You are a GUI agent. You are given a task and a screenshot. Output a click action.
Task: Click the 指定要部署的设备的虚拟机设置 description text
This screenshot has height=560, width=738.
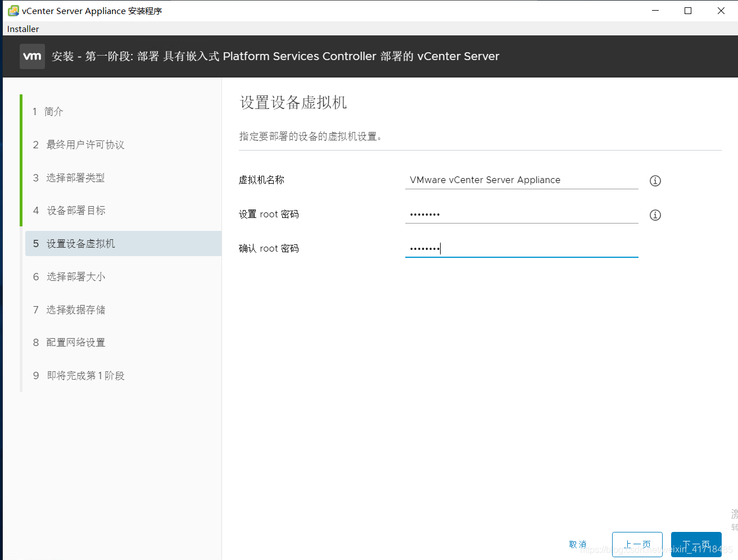click(x=310, y=136)
